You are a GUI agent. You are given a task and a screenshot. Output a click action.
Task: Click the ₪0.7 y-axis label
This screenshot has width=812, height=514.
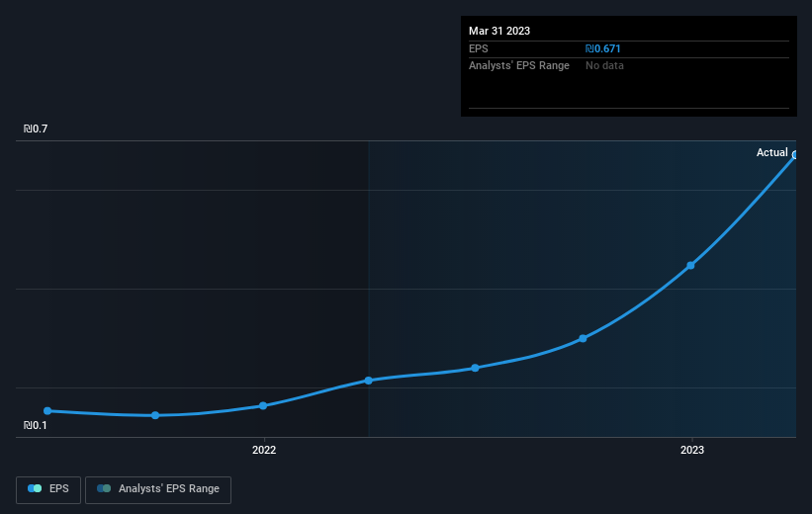[x=36, y=128]
